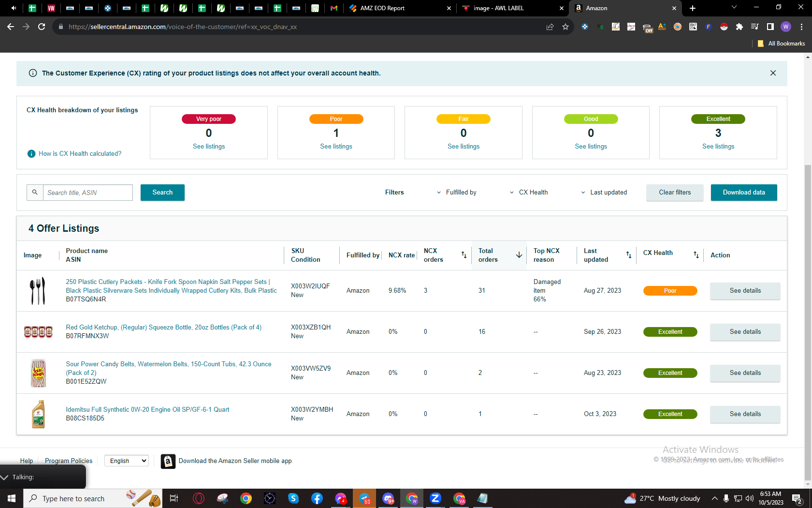Image resolution: width=812 pixels, height=508 pixels.
Task: Open the Red Gold Ketchup product link
Action: (163, 328)
